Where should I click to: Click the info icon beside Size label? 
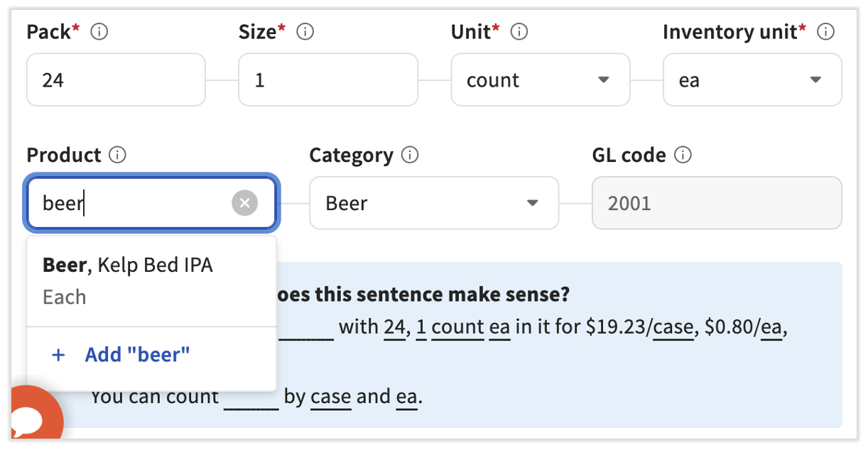pyautogui.click(x=305, y=32)
